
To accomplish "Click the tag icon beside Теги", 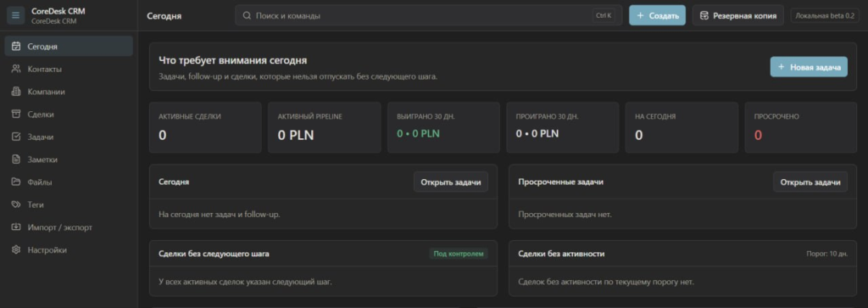I will pyautogui.click(x=16, y=205).
